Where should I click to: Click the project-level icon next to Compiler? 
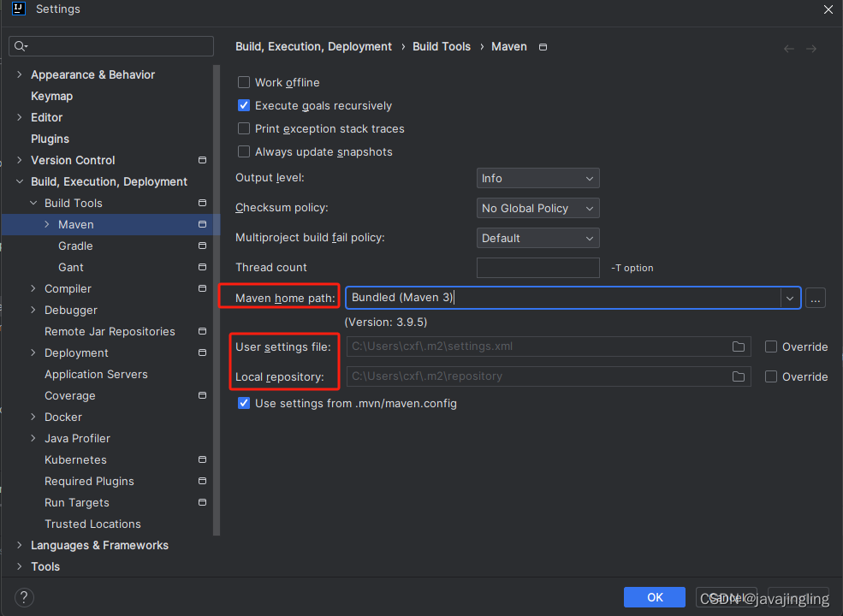click(x=202, y=288)
